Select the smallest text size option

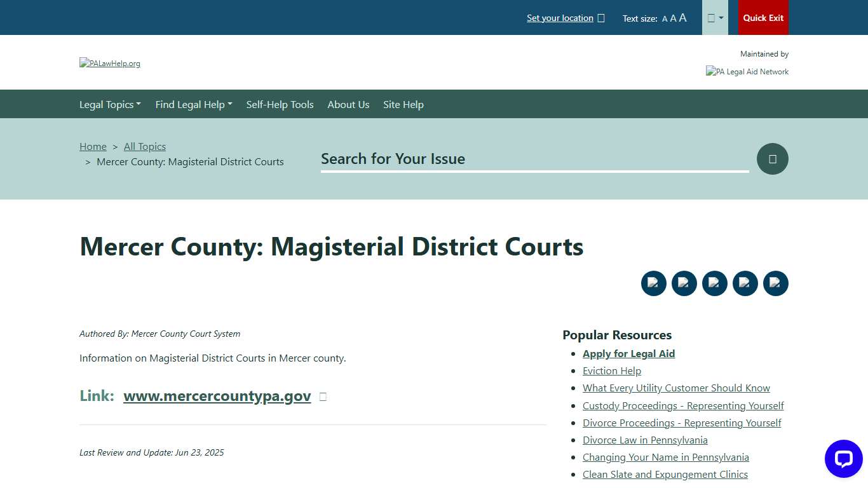(665, 18)
